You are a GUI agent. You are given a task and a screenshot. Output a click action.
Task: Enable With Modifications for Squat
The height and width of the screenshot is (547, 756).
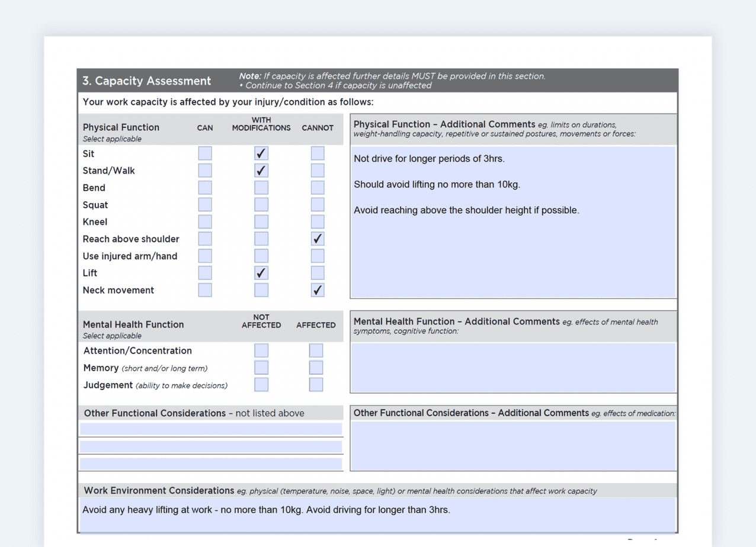[x=261, y=204]
